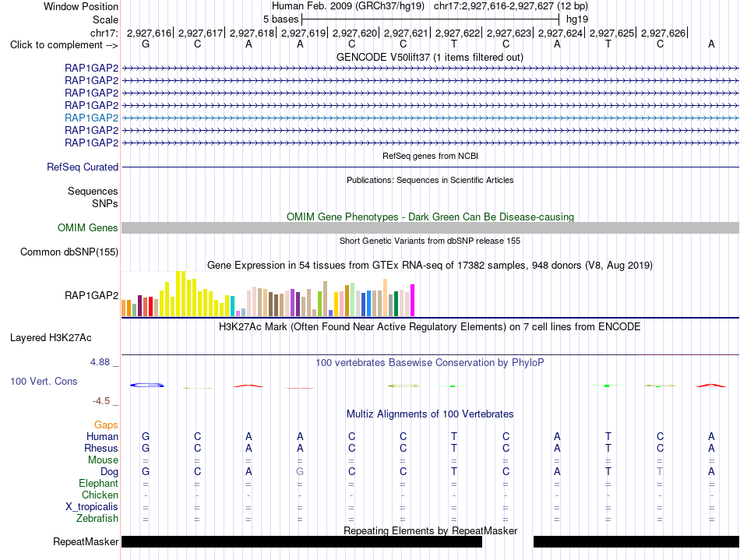Click the light blue highlighted RAP1GAP2 transcript label
This screenshot has height=560, width=740.
pyautogui.click(x=92, y=118)
